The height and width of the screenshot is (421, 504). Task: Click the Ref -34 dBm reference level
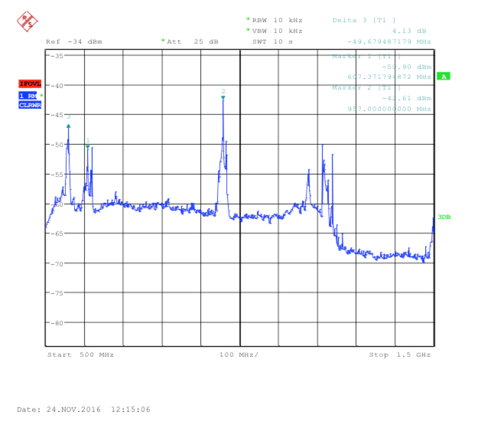point(74,42)
